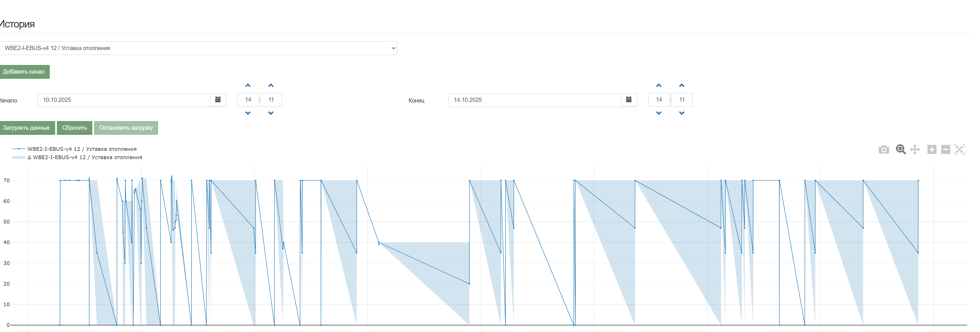Decrease the start minute with down arrow
The width and height of the screenshot is (980, 332).
coord(271,113)
